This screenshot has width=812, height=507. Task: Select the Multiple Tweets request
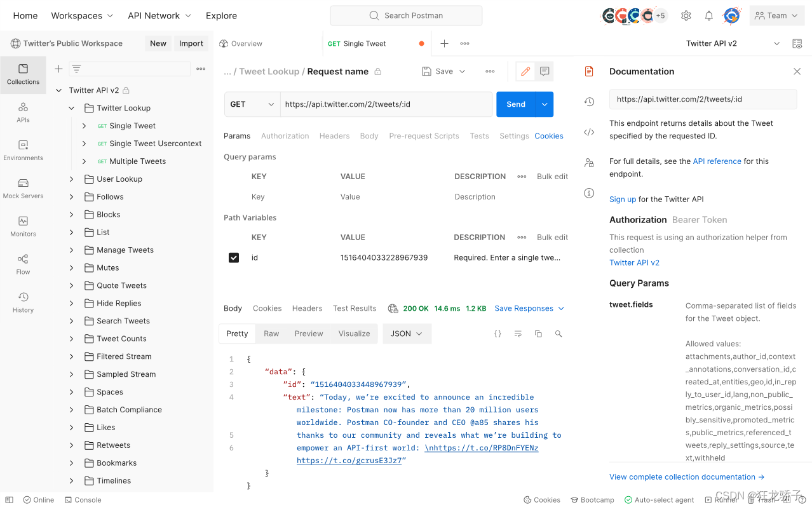[x=137, y=161]
